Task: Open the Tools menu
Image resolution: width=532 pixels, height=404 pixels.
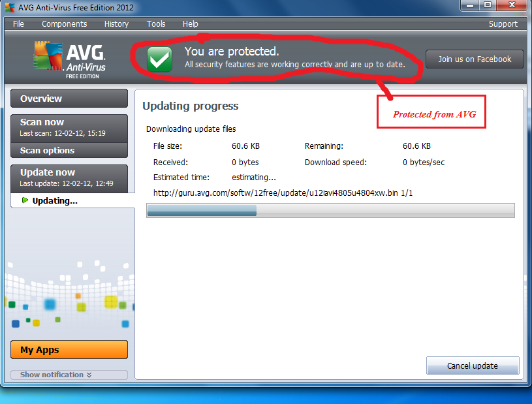Action: [x=156, y=24]
